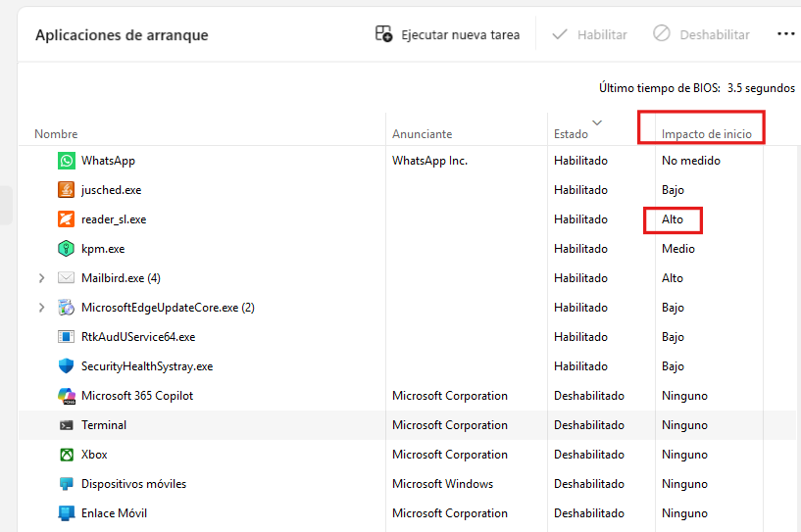
Task: Click the No medido impact value
Action: tap(690, 161)
